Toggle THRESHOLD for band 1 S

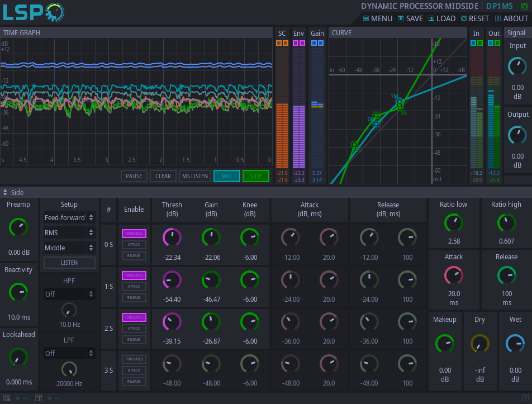[134, 275]
